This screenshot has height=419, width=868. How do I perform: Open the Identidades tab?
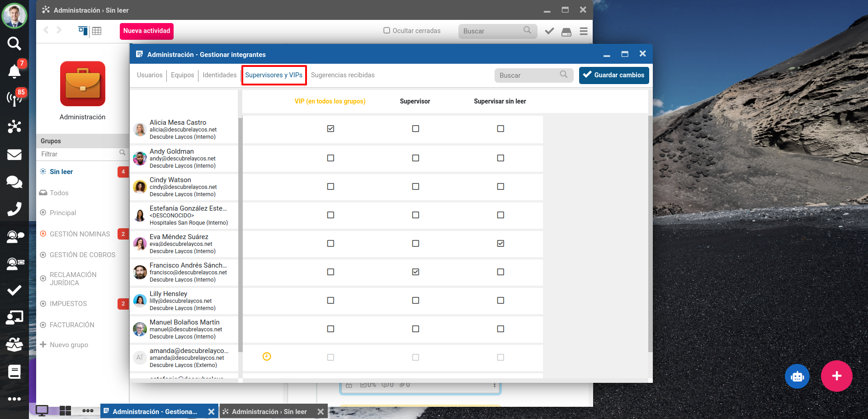point(220,75)
